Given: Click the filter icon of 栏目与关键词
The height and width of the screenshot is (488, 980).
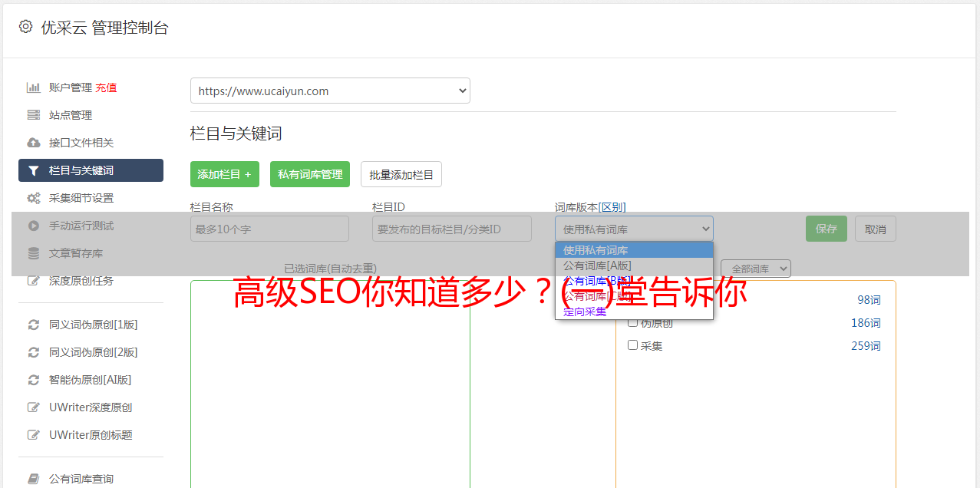Looking at the screenshot, I should pos(33,170).
